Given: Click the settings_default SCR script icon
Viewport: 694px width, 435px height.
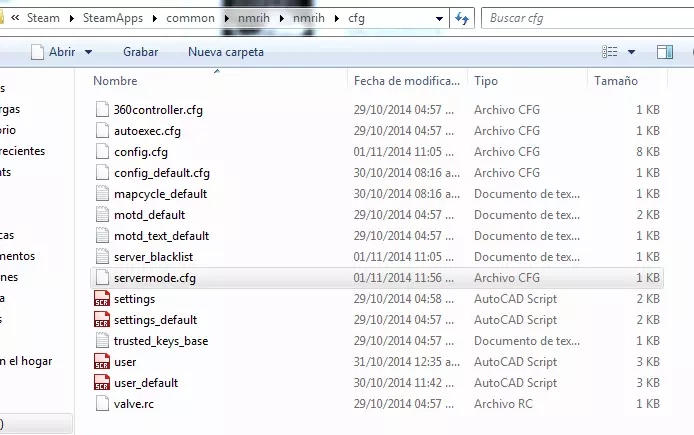Looking at the screenshot, I should 102,320.
